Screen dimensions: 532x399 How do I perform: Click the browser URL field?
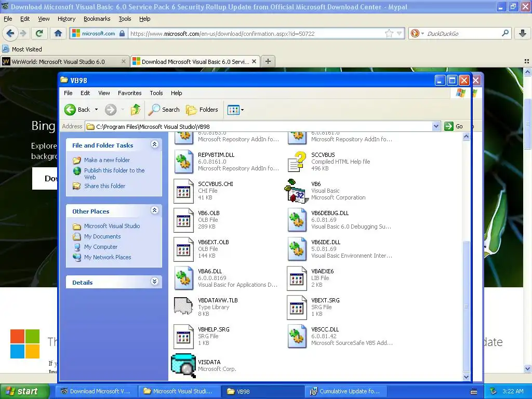[256, 33]
